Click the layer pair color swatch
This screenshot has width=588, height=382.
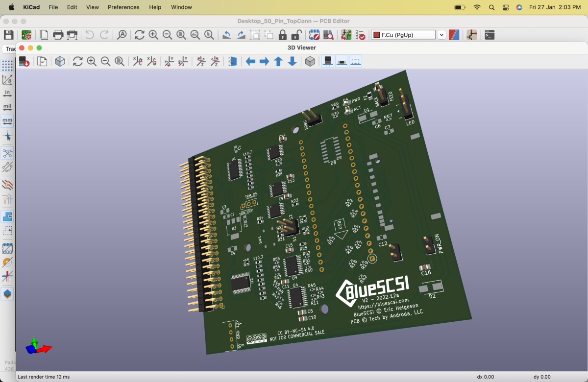point(454,35)
